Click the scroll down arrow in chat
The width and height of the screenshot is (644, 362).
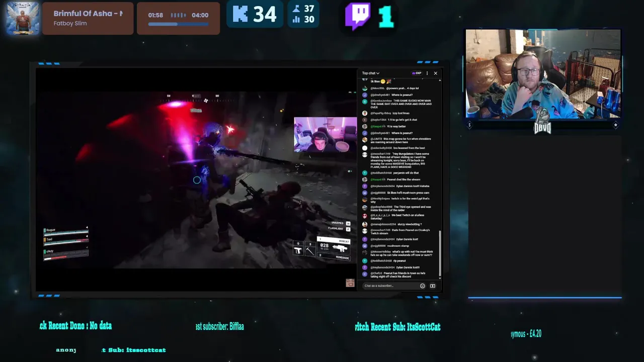click(x=440, y=278)
